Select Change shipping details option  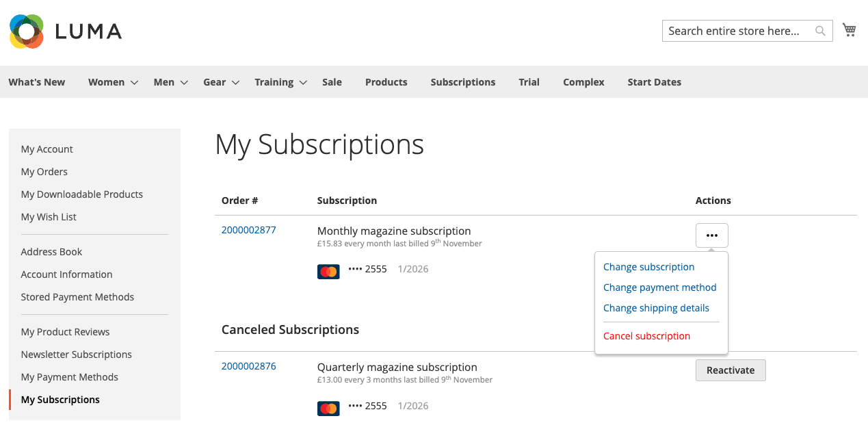tap(656, 308)
